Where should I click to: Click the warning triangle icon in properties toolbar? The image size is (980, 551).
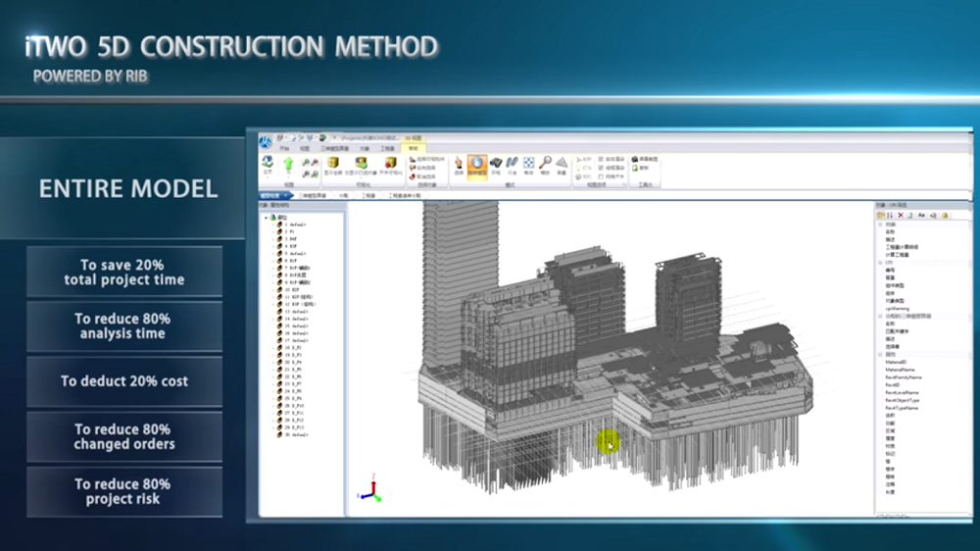click(x=945, y=215)
